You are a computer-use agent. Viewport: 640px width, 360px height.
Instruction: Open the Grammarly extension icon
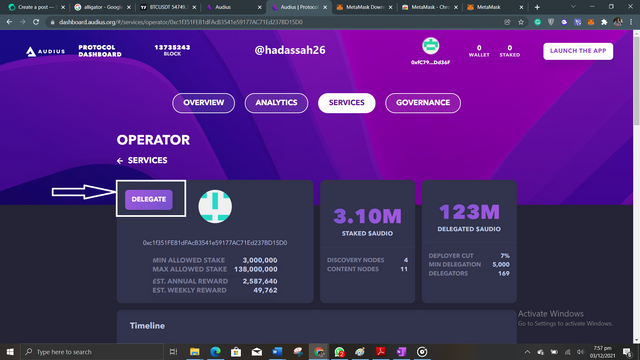point(538,22)
